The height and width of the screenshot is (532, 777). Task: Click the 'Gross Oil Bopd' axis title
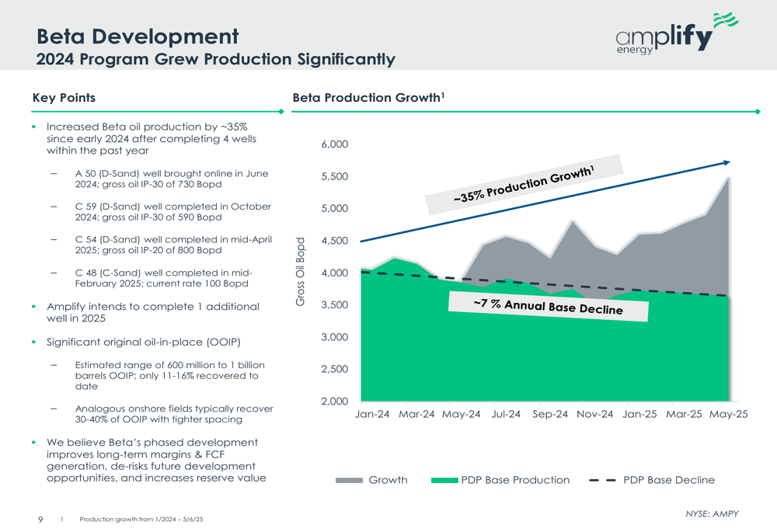coord(300,272)
